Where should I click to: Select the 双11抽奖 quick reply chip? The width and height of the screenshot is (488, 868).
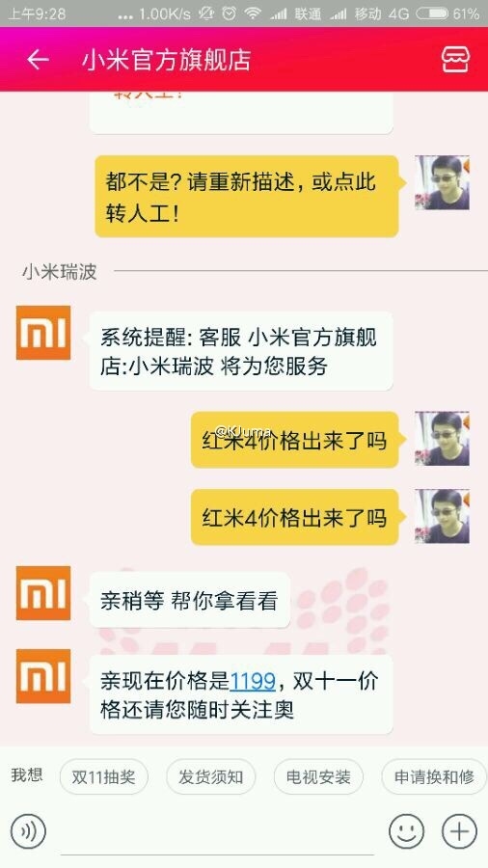tap(103, 776)
